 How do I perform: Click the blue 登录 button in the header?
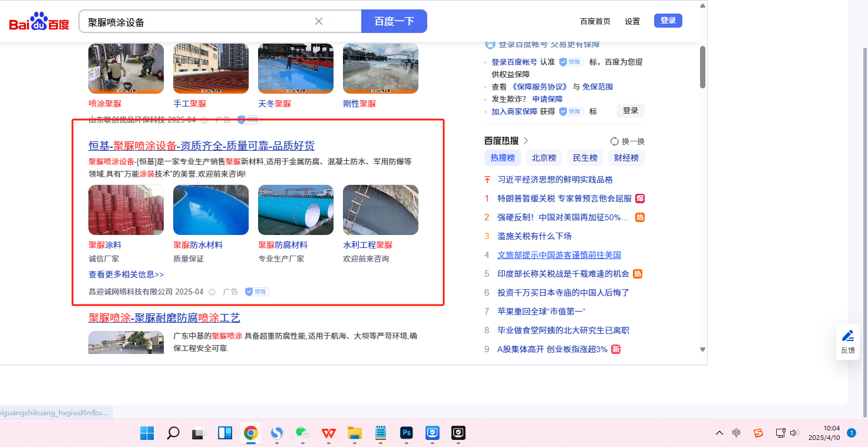[668, 21]
